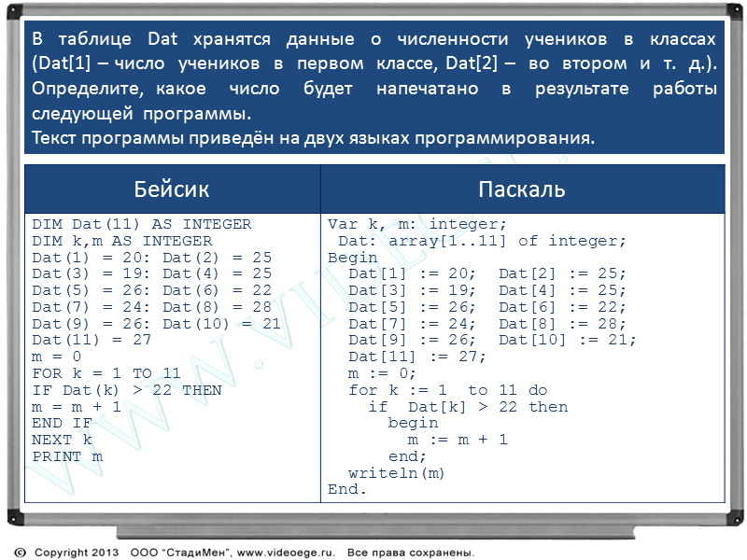Click the line 'if Dat[k] > 22 then'
The image size is (747, 560).
469,407
